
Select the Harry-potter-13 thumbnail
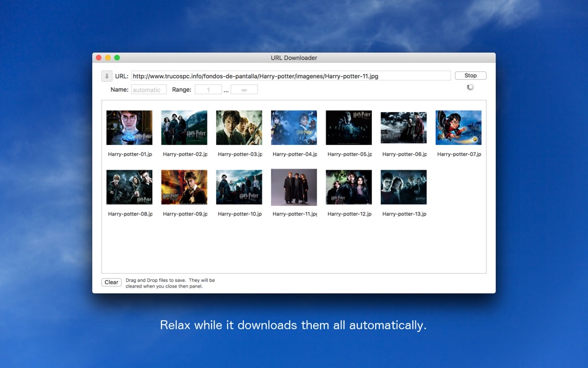tap(404, 187)
